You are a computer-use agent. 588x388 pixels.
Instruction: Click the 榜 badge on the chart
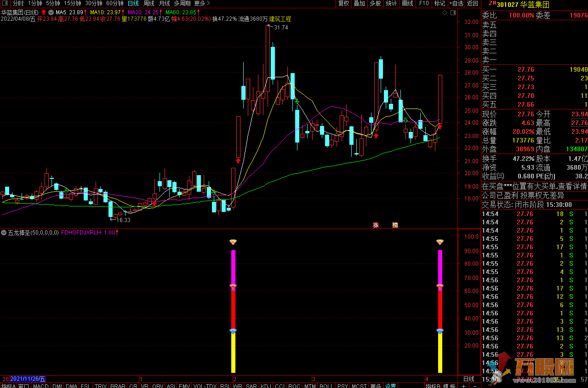click(x=395, y=225)
